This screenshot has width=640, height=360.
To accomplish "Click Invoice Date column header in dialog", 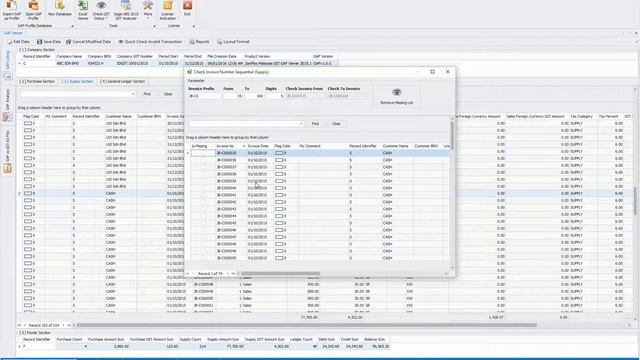I will (x=258, y=146).
